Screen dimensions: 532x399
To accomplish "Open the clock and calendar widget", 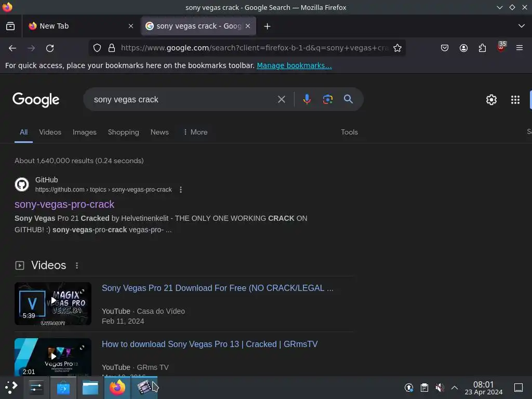I will click(484, 388).
